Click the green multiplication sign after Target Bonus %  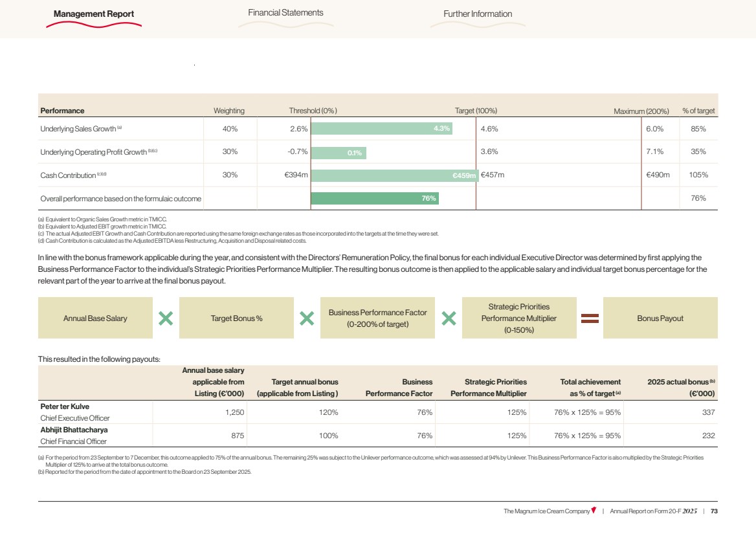(x=307, y=318)
